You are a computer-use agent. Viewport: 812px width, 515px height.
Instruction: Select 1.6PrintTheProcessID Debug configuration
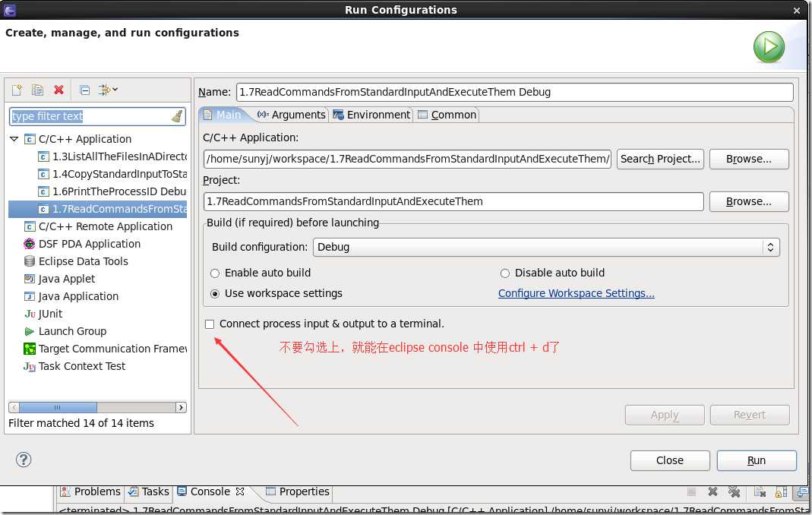tap(113, 191)
